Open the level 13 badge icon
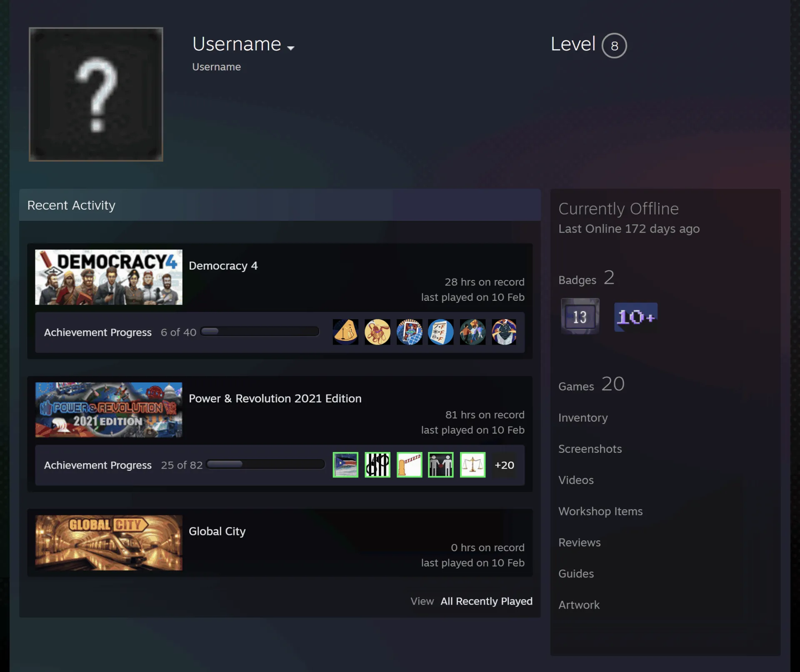 coord(580,317)
